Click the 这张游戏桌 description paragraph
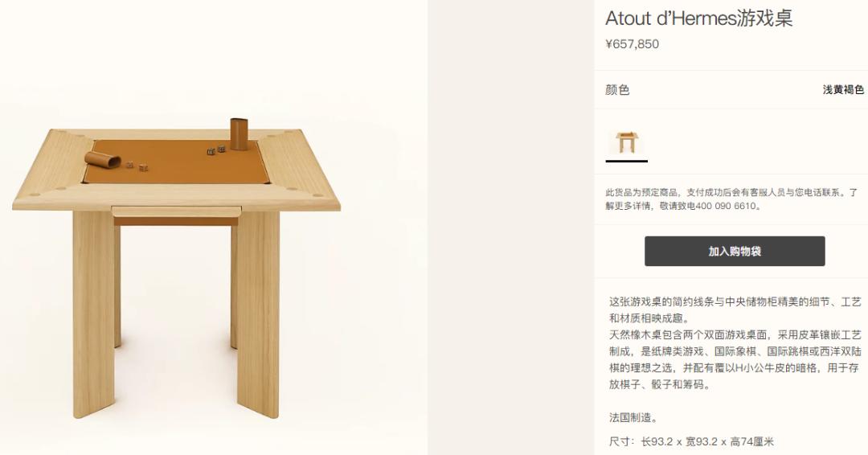Viewport: 868px width, 455px height. click(735, 342)
